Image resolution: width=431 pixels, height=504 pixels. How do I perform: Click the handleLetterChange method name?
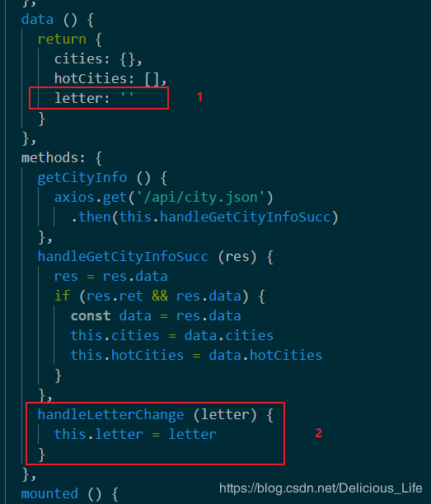coord(110,414)
